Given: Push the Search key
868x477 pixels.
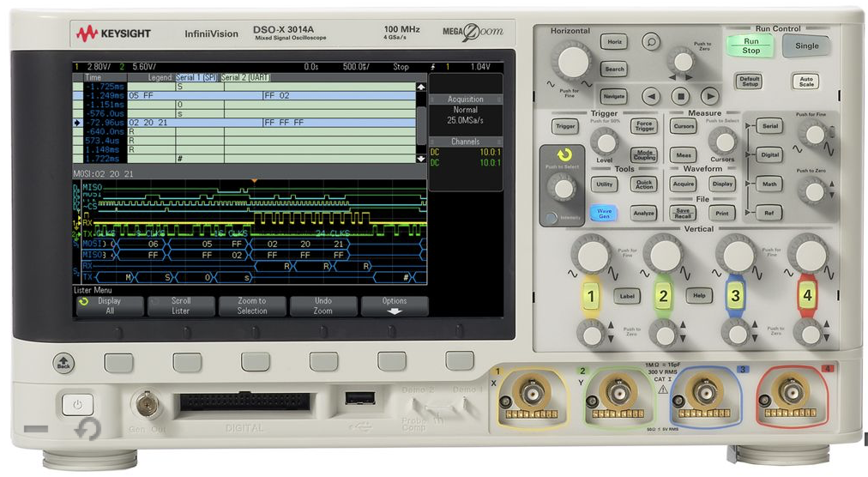Looking at the screenshot, I should [614, 69].
